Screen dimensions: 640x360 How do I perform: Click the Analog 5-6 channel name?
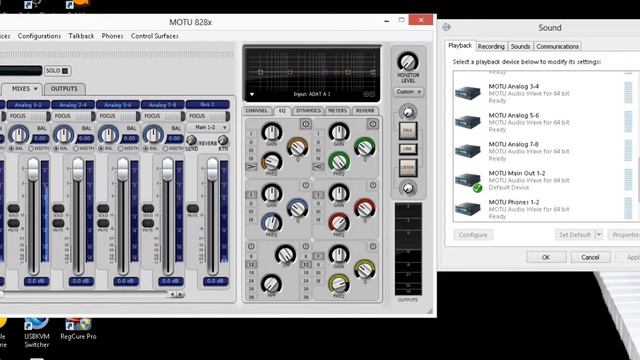(118, 105)
